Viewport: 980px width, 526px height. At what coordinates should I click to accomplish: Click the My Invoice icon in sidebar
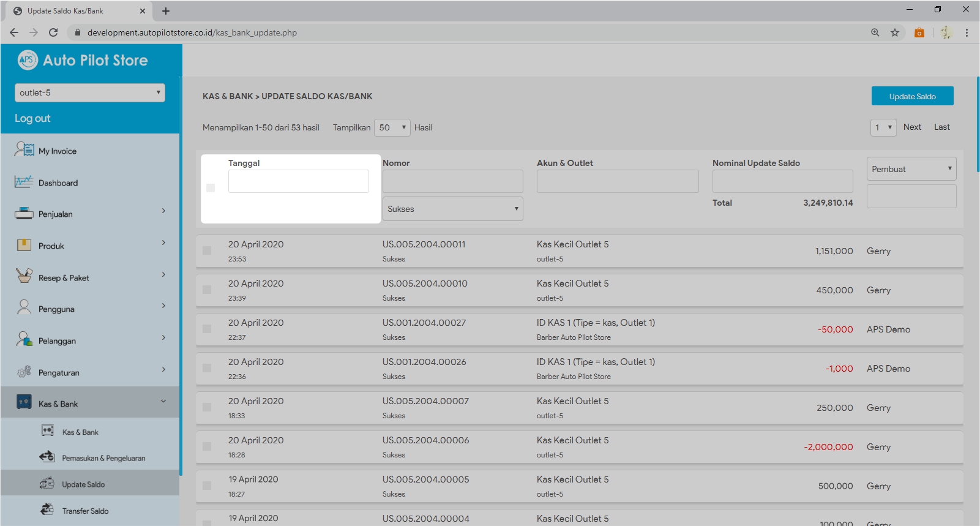(24, 149)
